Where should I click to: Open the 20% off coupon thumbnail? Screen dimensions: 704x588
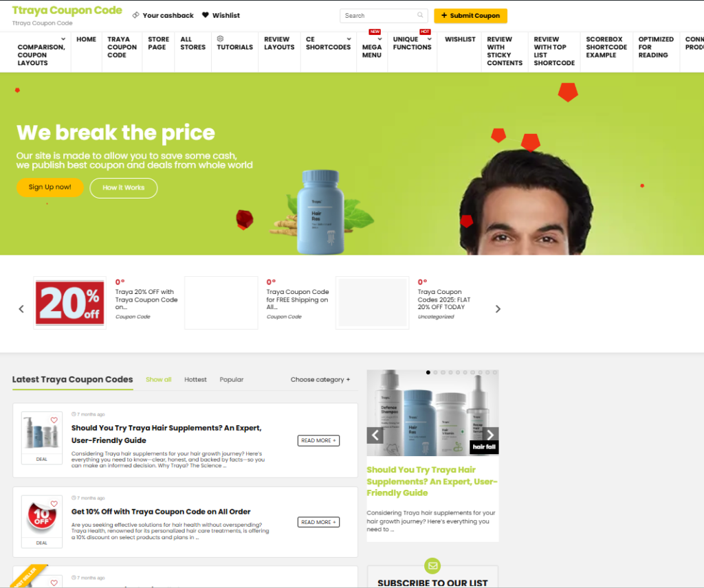(70, 303)
